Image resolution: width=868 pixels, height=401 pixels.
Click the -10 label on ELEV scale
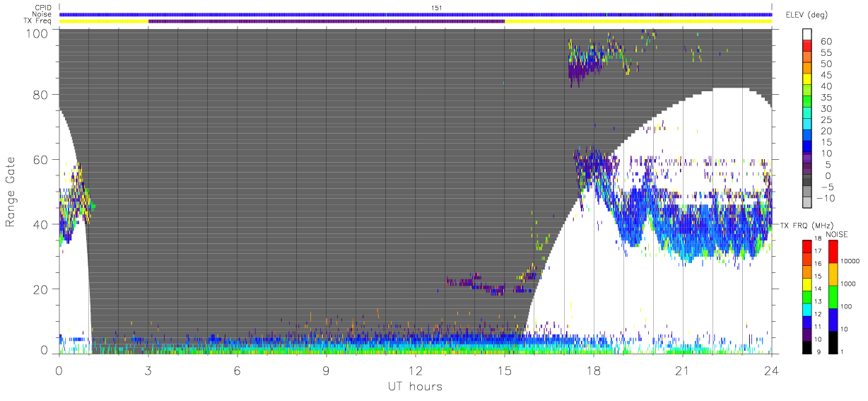tap(824, 199)
